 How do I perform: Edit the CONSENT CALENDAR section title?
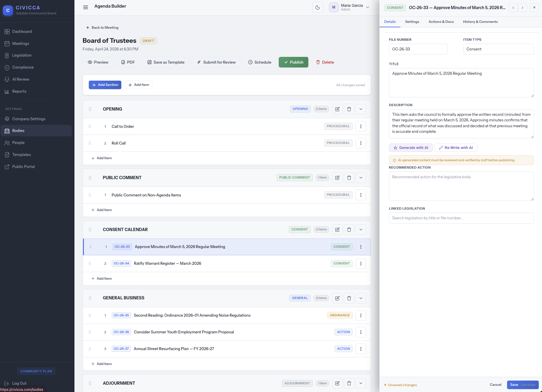click(x=337, y=230)
